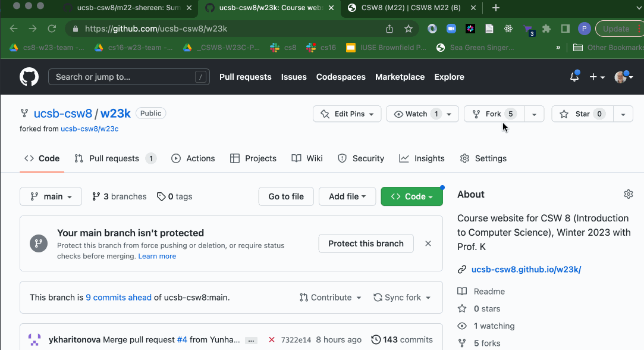
Task: Open the notifications bell
Action: [x=574, y=77]
